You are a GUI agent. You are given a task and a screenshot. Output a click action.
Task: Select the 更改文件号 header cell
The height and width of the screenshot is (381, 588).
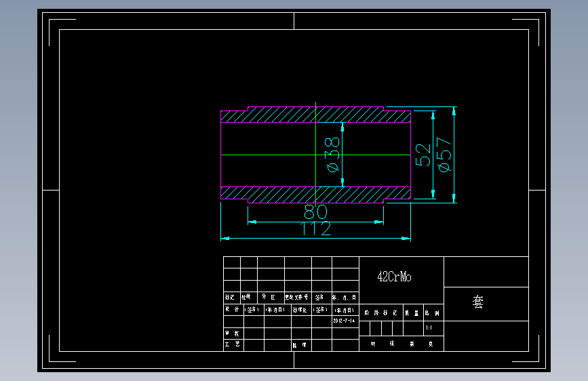(296, 297)
